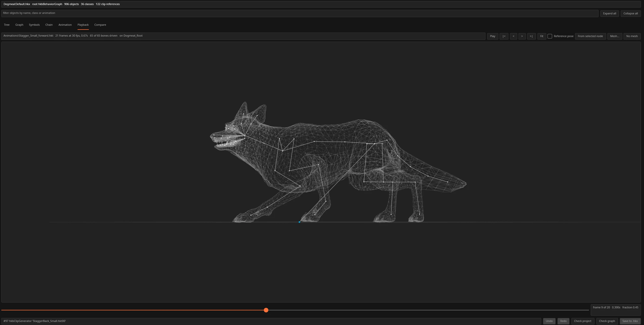Run Check project

[583, 321]
